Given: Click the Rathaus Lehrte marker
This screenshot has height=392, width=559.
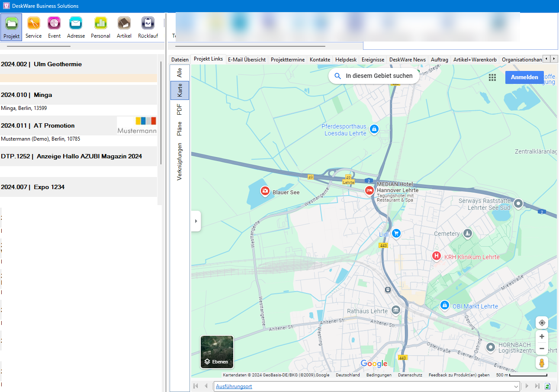Looking at the screenshot, I should (395, 310).
